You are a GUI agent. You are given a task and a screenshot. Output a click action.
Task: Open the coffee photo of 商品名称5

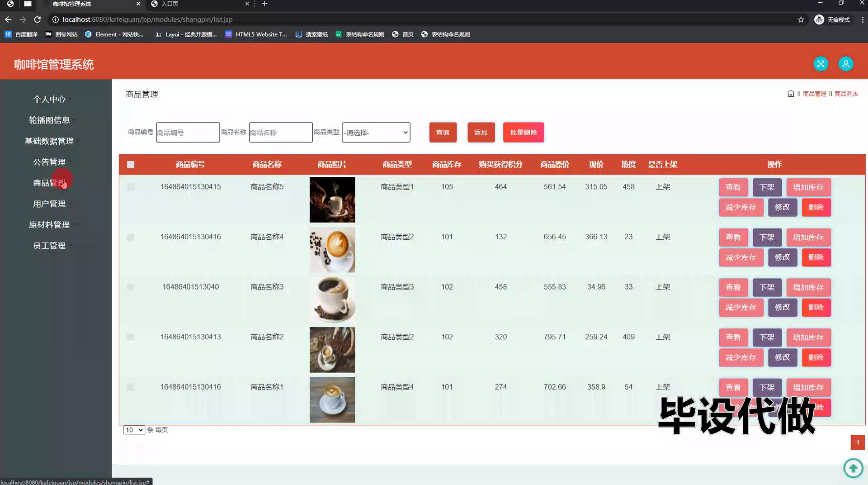pyautogui.click(x=332, y=200)
